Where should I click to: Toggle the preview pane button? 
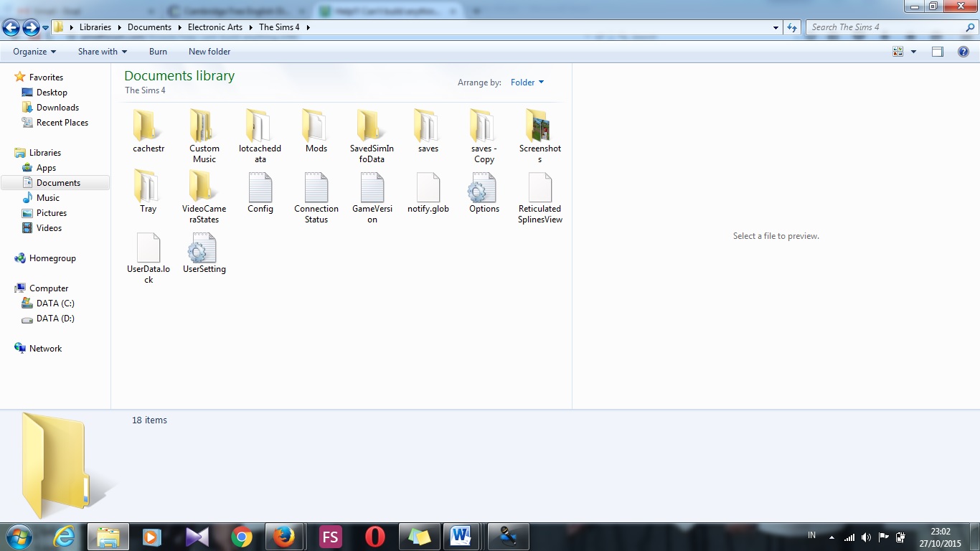tap(938, 52)
